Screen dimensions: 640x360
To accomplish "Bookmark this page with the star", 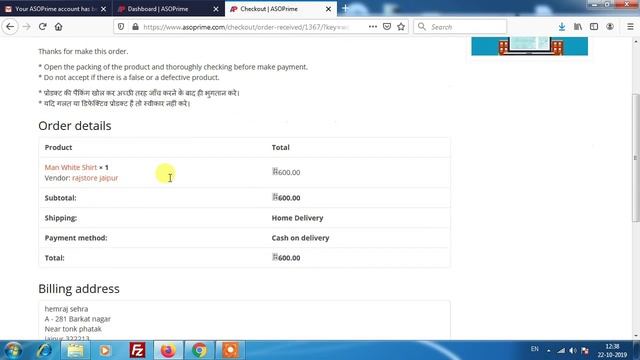I will [x=401, y=27].
